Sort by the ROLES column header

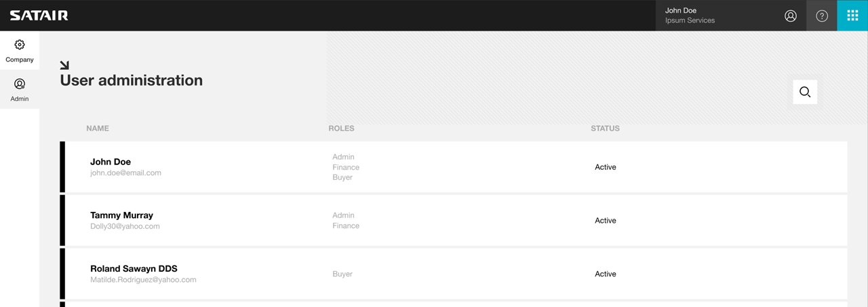[341, 128]
